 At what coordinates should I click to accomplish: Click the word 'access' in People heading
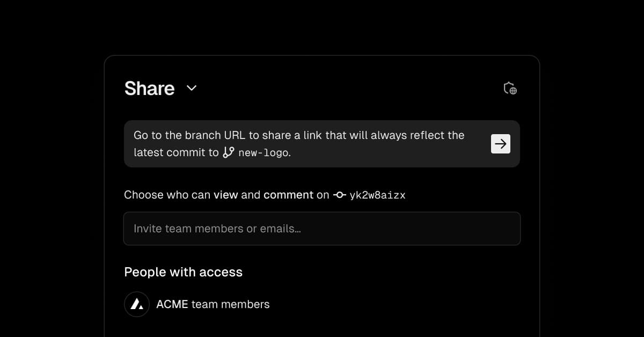point(221,272)
